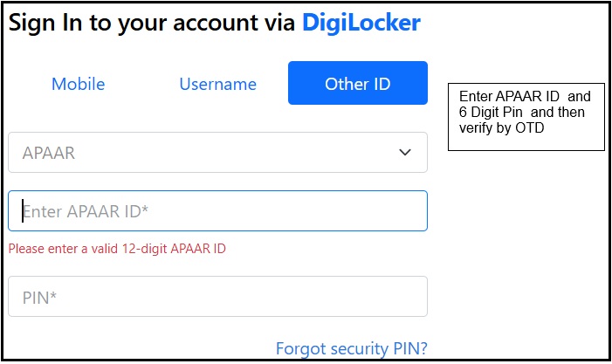612x364 pixels.
Task: Click the text cursor in APAAR ID field
Action: click(22, 210)
